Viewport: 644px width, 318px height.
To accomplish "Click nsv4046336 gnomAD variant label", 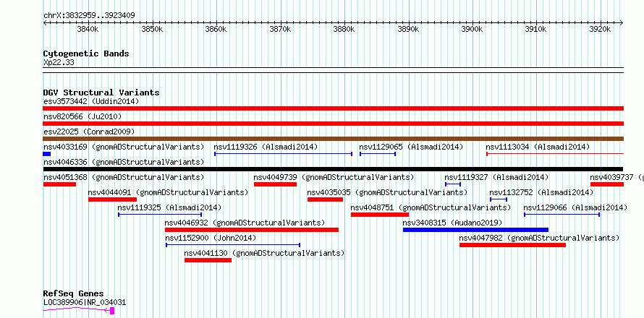I will pos(124,162).
